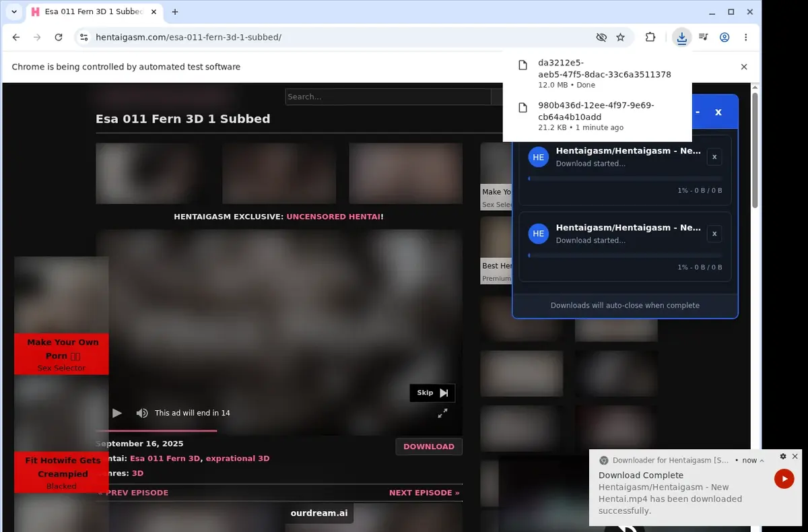
Task: Go back to the previous page
Action: (16, 37)
